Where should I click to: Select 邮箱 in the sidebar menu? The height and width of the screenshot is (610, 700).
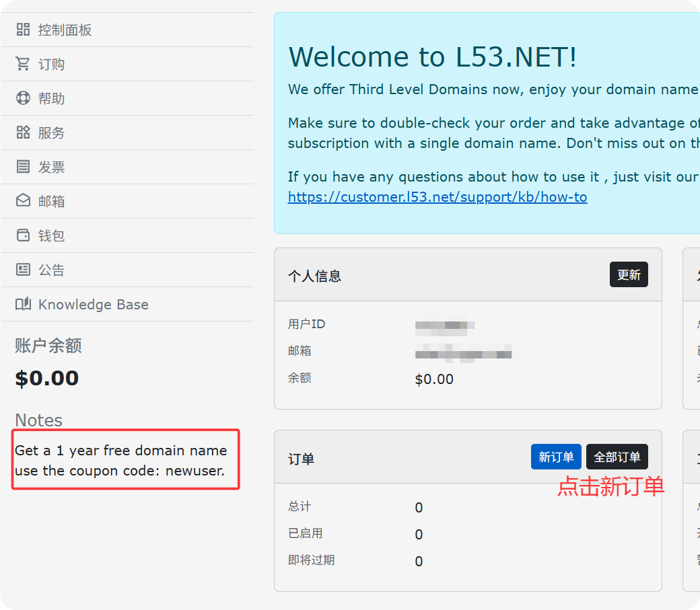pyautogui.click(x=50, y=201)
